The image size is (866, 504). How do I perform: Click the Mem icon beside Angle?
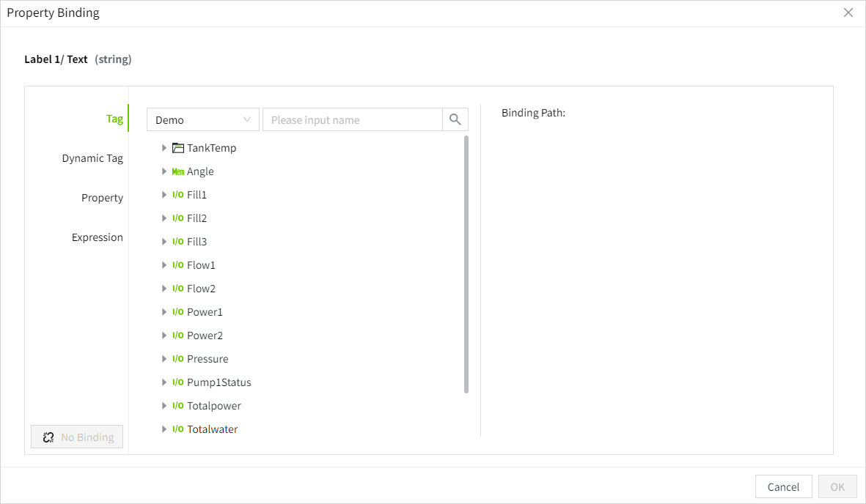coord(177,171)
